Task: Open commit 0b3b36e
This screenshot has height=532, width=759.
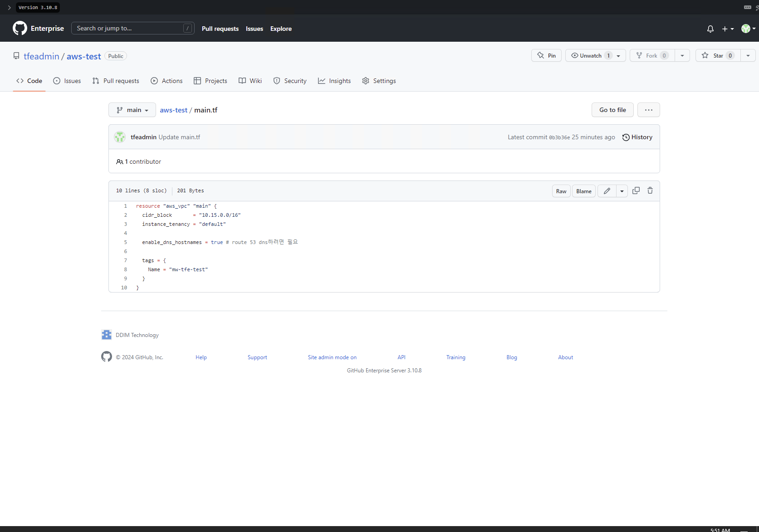Action: click(x=559, y=137)
